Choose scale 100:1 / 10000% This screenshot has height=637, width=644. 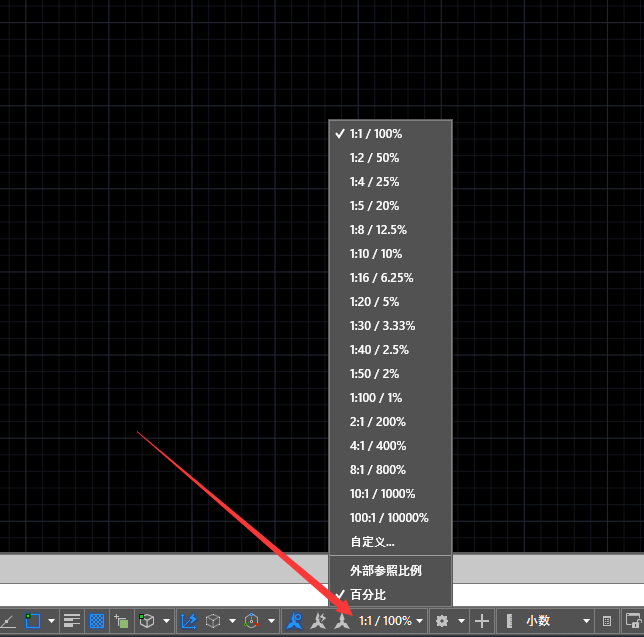[390, 517]
